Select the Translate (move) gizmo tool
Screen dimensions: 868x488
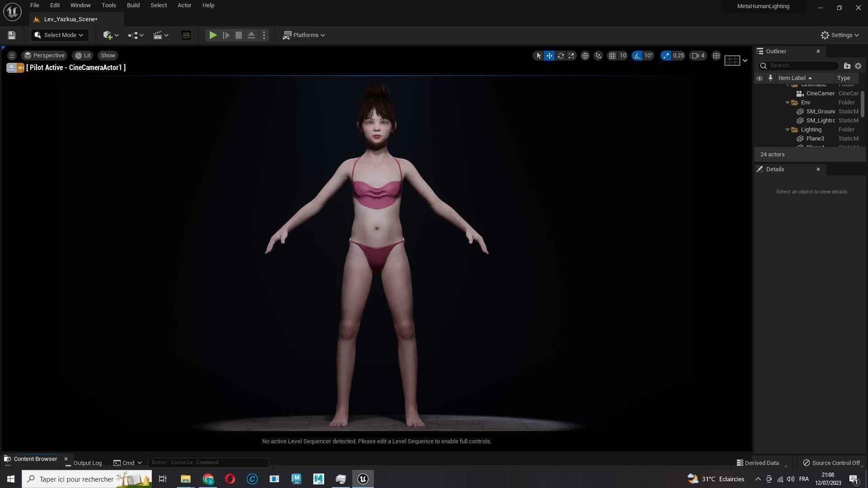pos(549,56)
